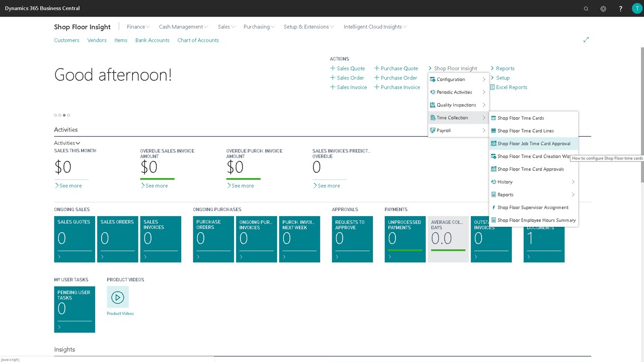Open the Configuration submenu
The width and height of the screenshot is (644, 362).
(x=458, y=79)
